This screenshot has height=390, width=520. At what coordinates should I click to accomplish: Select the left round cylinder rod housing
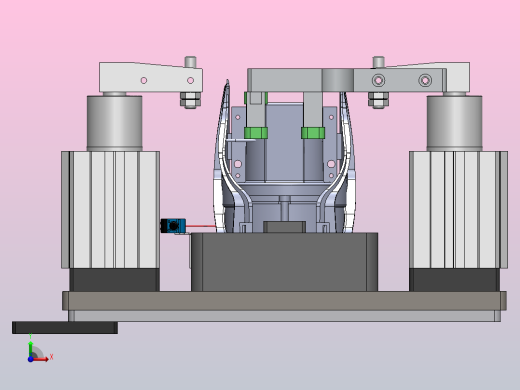pyautogui.click(x=114, y=123)
